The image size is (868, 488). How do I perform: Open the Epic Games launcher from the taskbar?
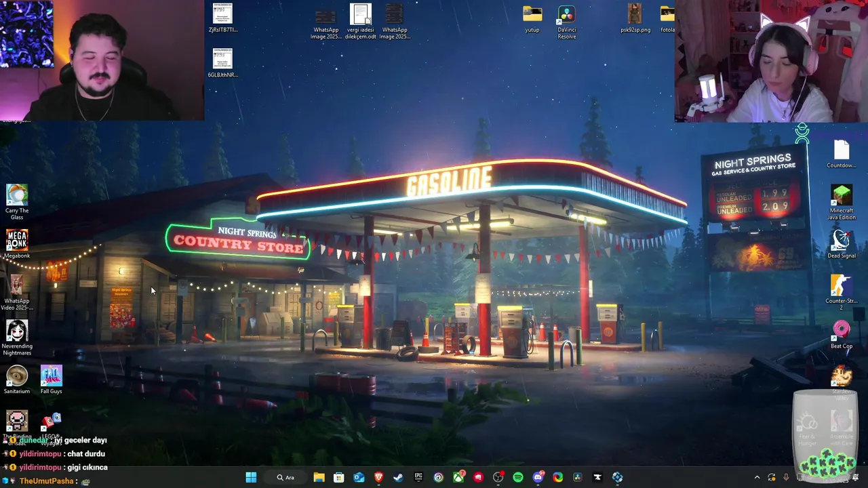(x=418, y=477)
